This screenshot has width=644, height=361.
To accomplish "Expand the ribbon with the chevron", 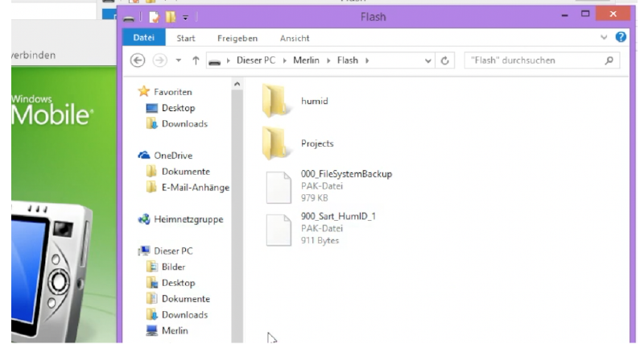I will [x=603, y=37].
